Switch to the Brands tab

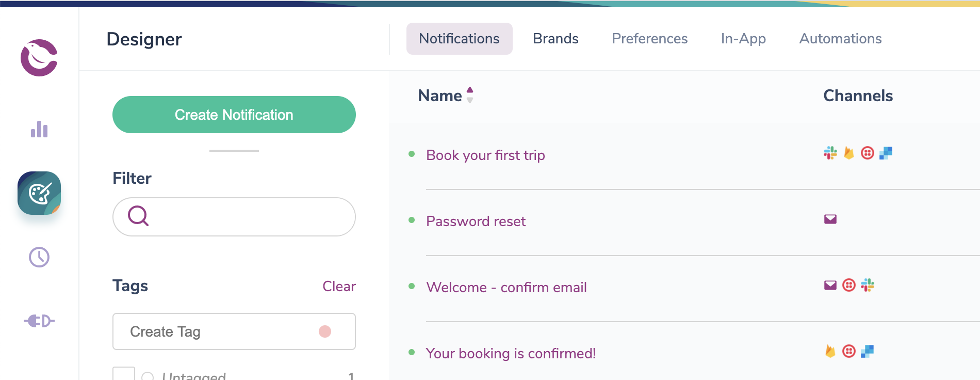pyautogui.click(x=556, y=39)
